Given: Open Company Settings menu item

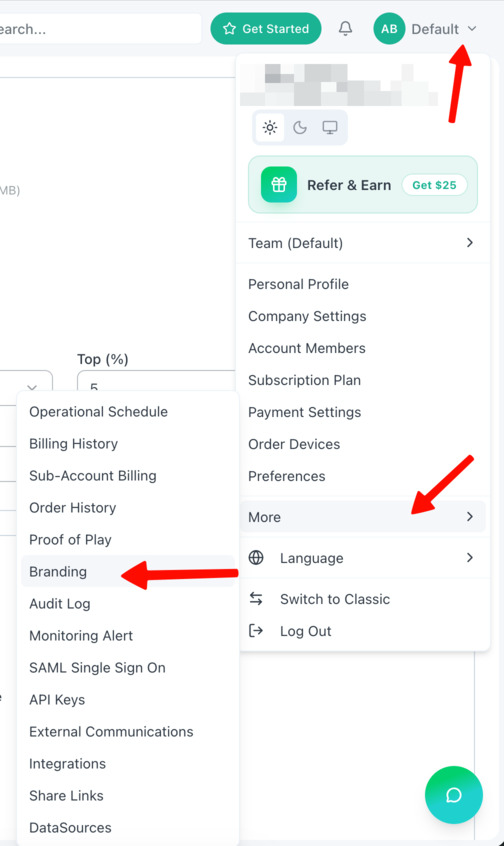Looking at the screenshot, I should [307, 316].
